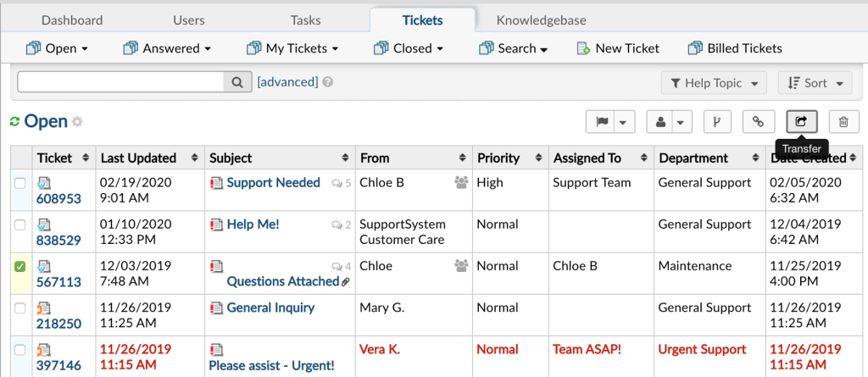This screenshot has width=868, height=377.
Task: Click the Transfer ticket icon button
Action: click(801, 122)
